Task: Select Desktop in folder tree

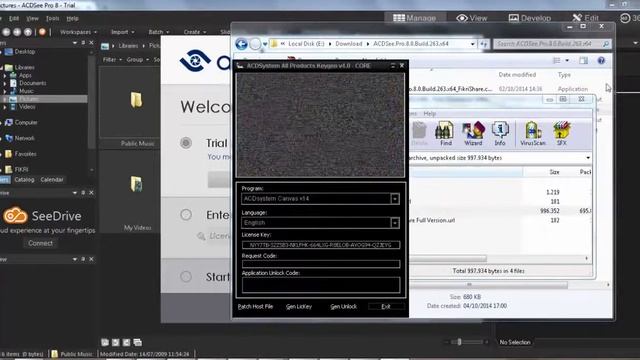Action: [x=20, y=52]
